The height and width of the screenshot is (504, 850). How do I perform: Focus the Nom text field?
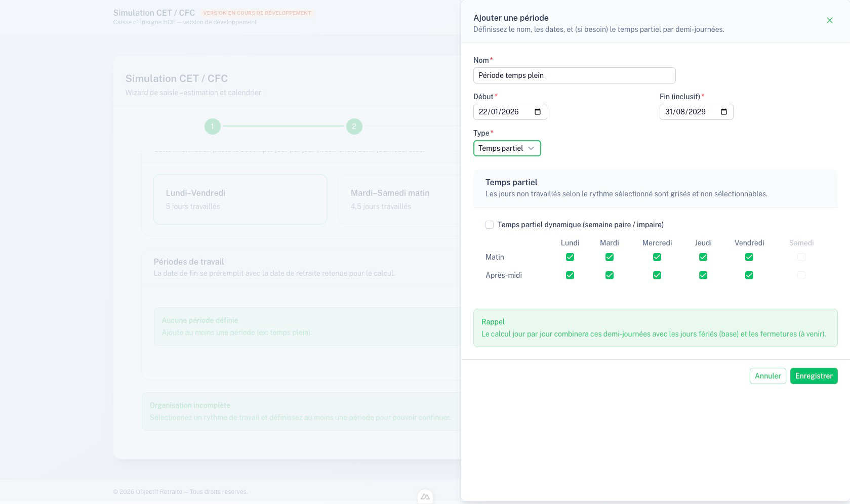pyautogui.click(x=574, y=75)
